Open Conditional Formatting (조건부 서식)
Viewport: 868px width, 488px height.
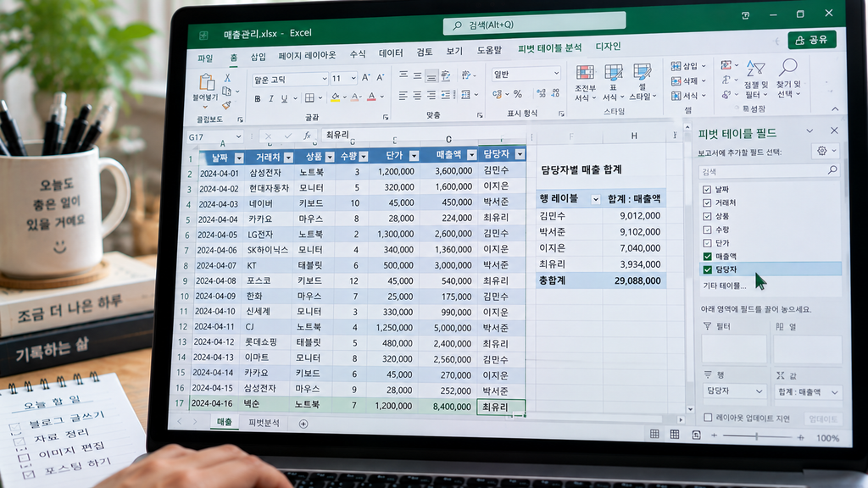pos(585,83)
